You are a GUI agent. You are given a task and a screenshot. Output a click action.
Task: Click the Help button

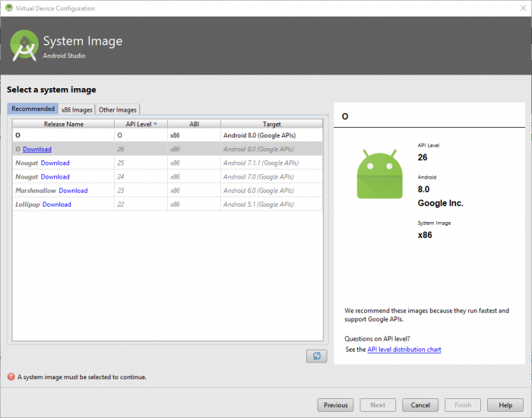point(505,405)
